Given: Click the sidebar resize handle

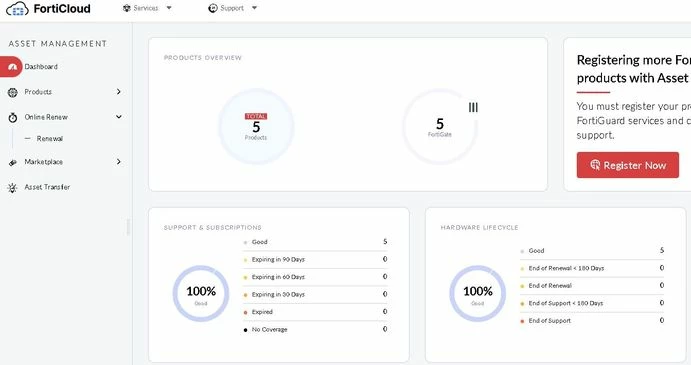Looking at the screenshot, I should 128,227.
